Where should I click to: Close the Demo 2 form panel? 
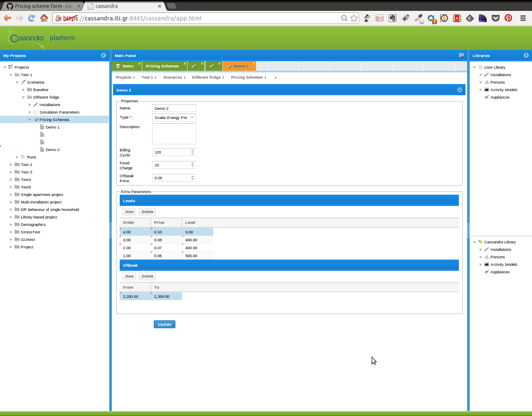tap(460, 90)
